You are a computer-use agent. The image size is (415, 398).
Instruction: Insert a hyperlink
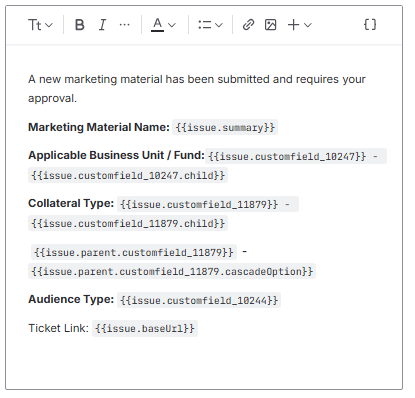pyautogui.click(x=248, y=25)
